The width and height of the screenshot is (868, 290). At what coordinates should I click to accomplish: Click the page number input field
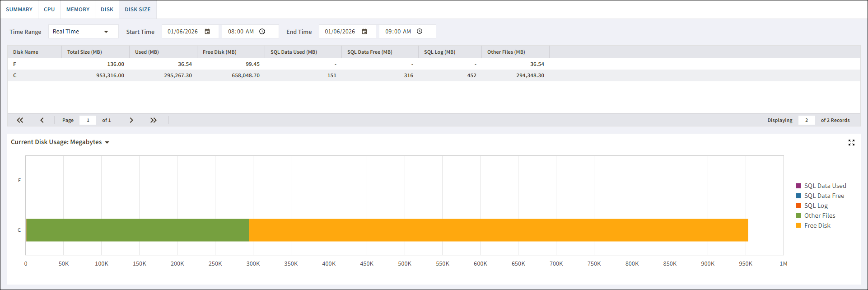[x=88, y=120]
